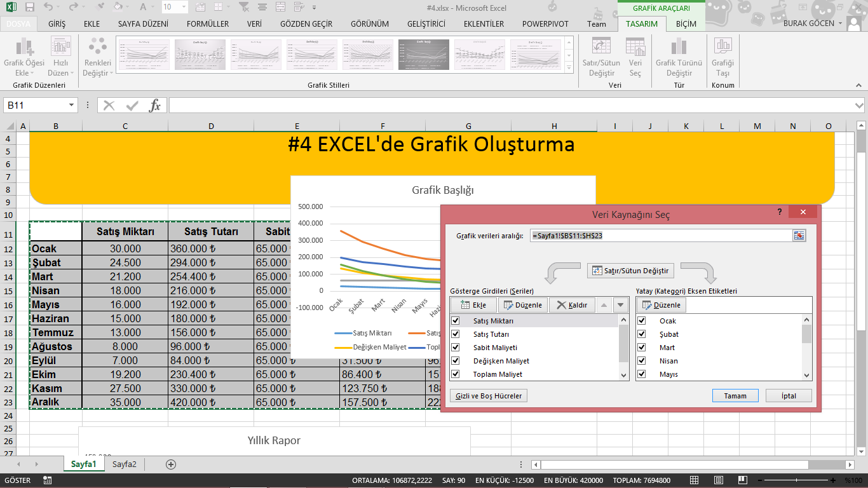Click Grafik Öğesi Ekle in the ribbon
Viewport: 868px width, 488px height.
coord(24,56)
